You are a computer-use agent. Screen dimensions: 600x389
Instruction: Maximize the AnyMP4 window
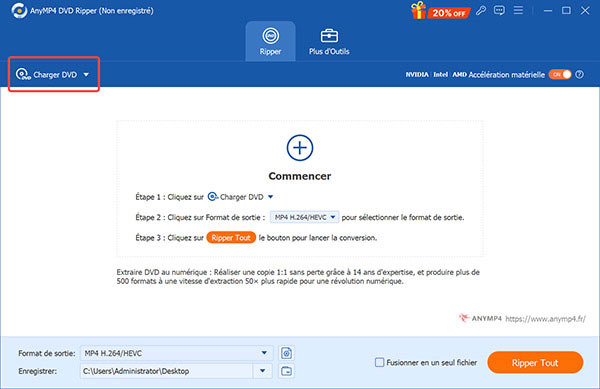(x=566, y=10)
